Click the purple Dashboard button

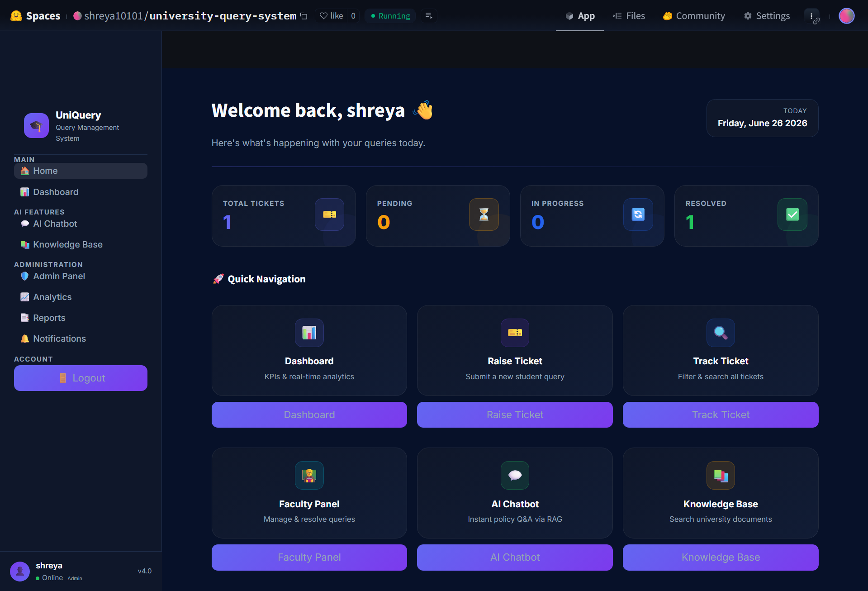(309, 415)
